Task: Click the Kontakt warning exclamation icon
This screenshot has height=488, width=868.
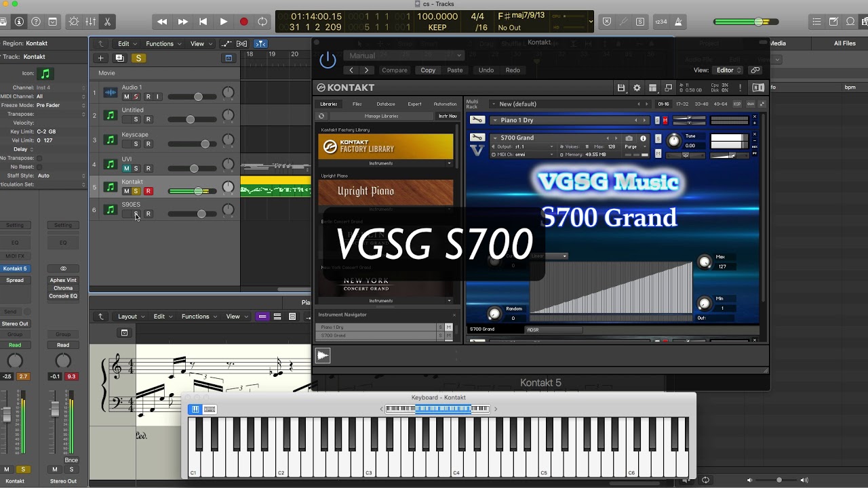Action: pos(740,87)
